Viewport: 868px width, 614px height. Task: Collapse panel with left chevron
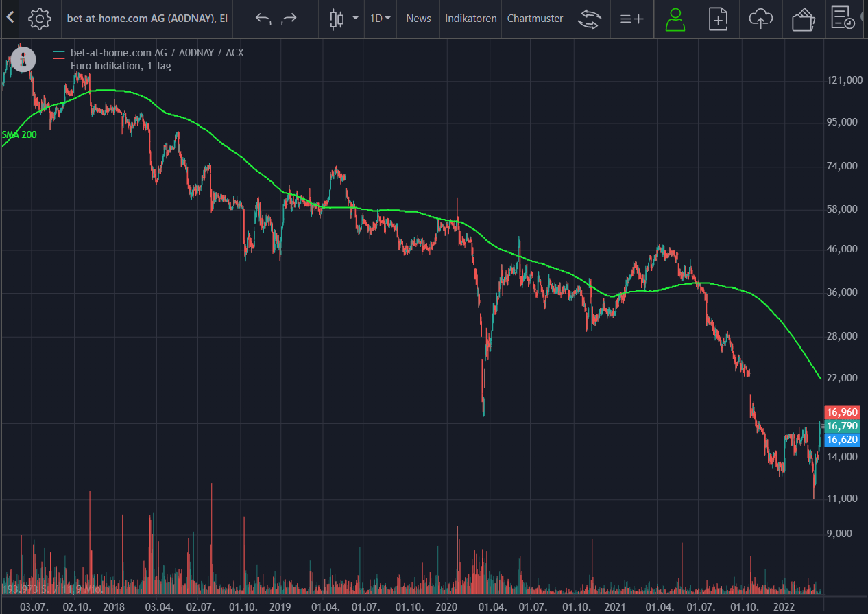coord(10,18)
